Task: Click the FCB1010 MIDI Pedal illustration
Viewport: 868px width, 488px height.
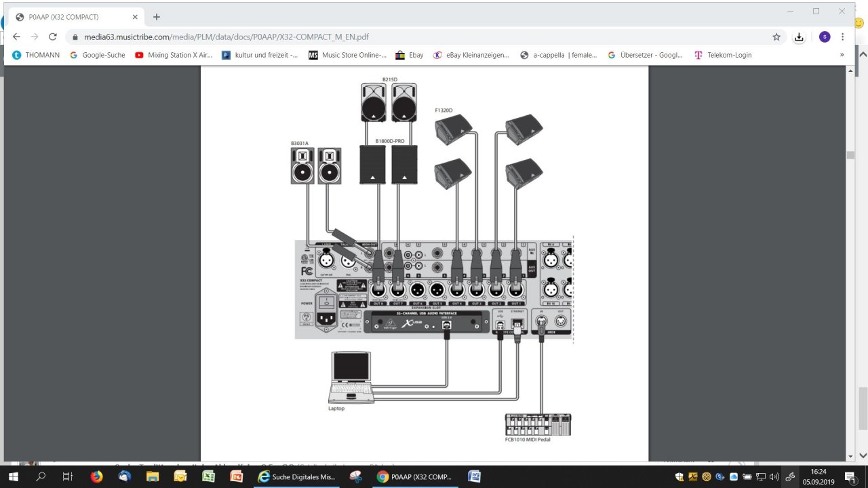Action: pyautogui.click(x=538, y=424)
